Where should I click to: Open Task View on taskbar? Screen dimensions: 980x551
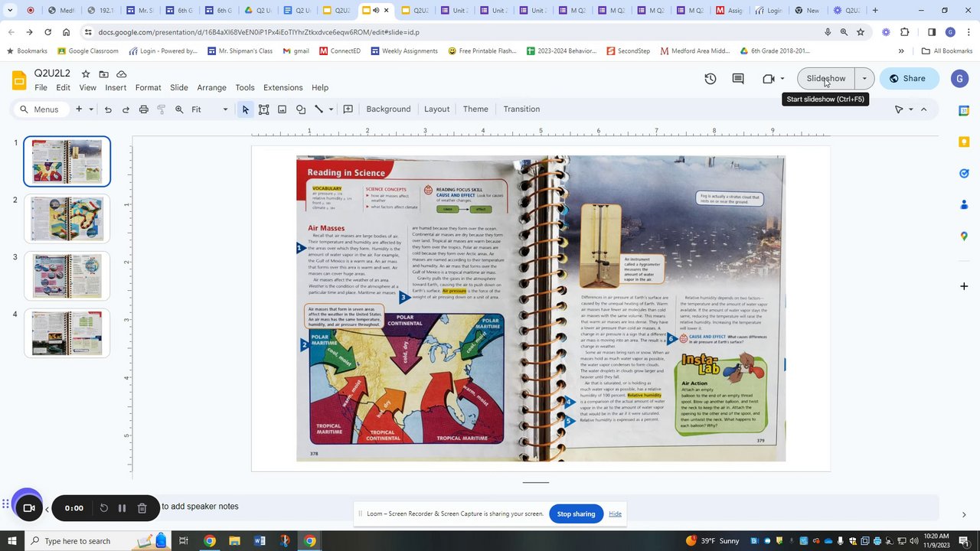click(184, 541)
